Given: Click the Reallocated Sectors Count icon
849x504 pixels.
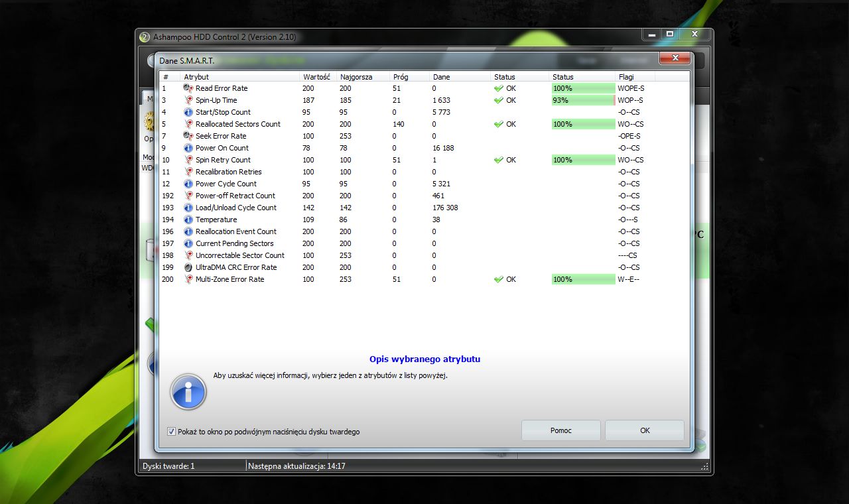Looking at the screenshot, I should coord(188,124).
